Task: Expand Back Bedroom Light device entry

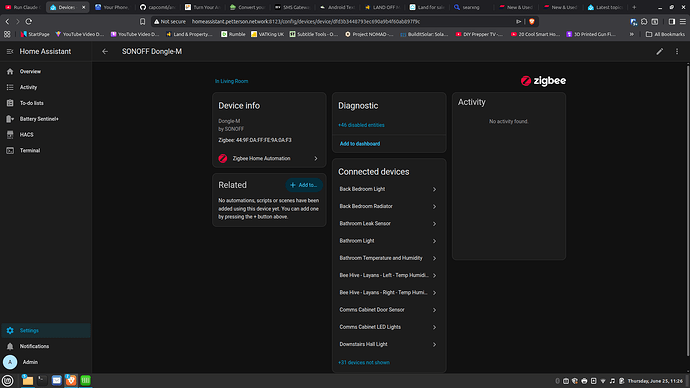Action: pyautogui.click(x=389, y=189)
